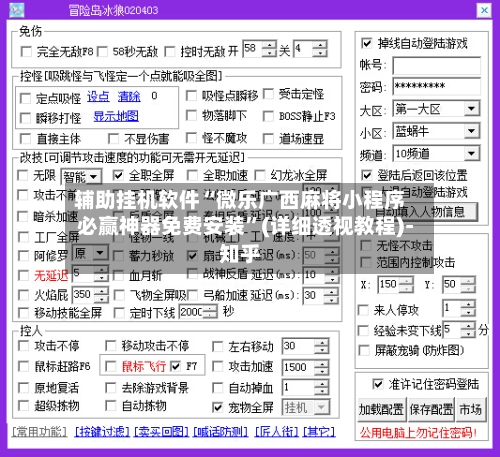Close the 冒险岛冰狼 window
Image resolution: width=500 pixels, height=457 pixels.
pos(484,11)
